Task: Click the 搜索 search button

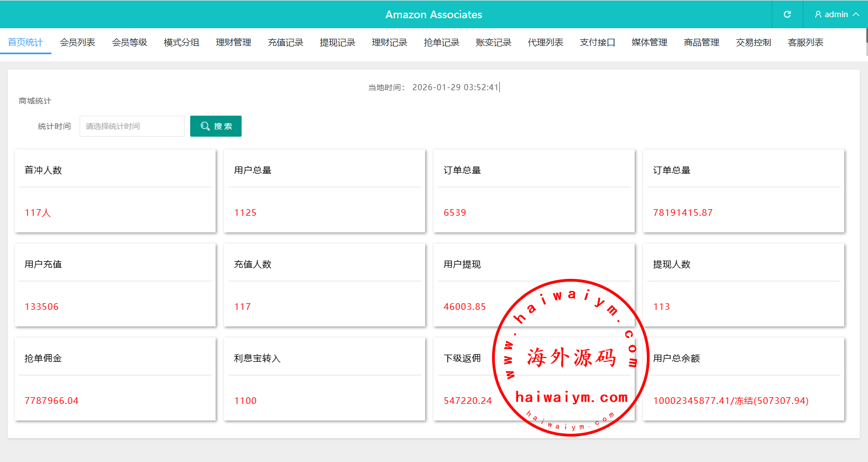Action: pos(216,126)
